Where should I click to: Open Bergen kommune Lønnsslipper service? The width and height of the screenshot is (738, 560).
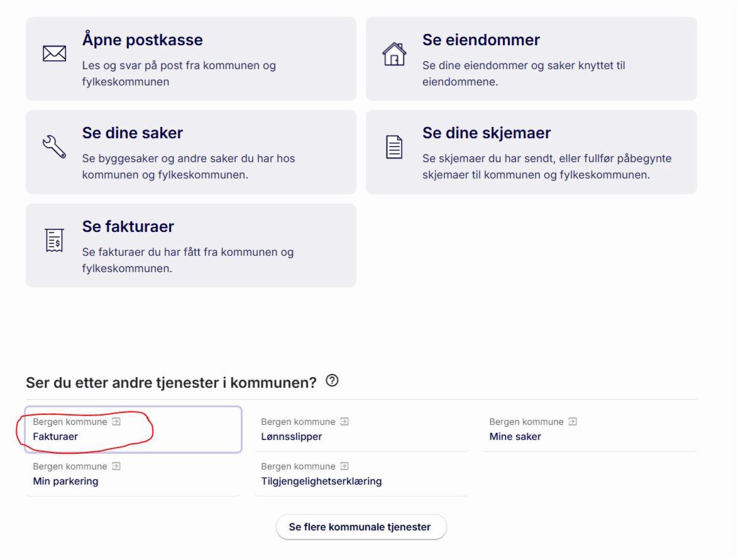(292, 436)
